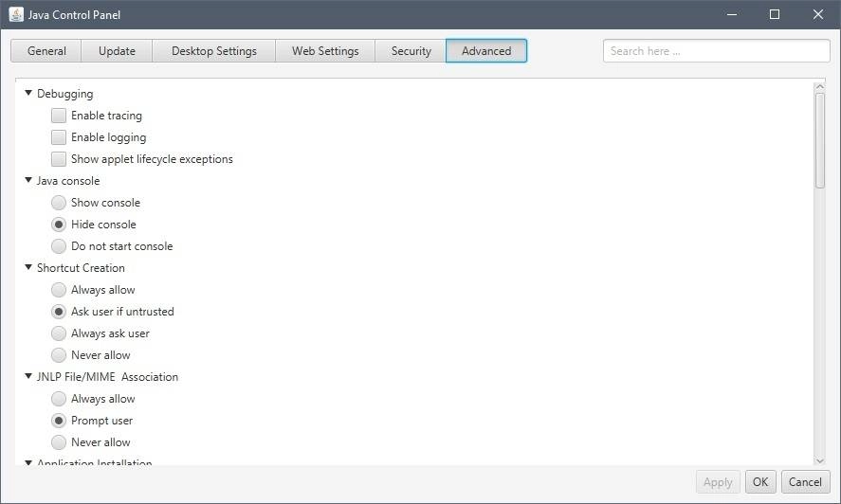
Task: Click the scrollbar up arrow
Action: (x=819, y=86)
